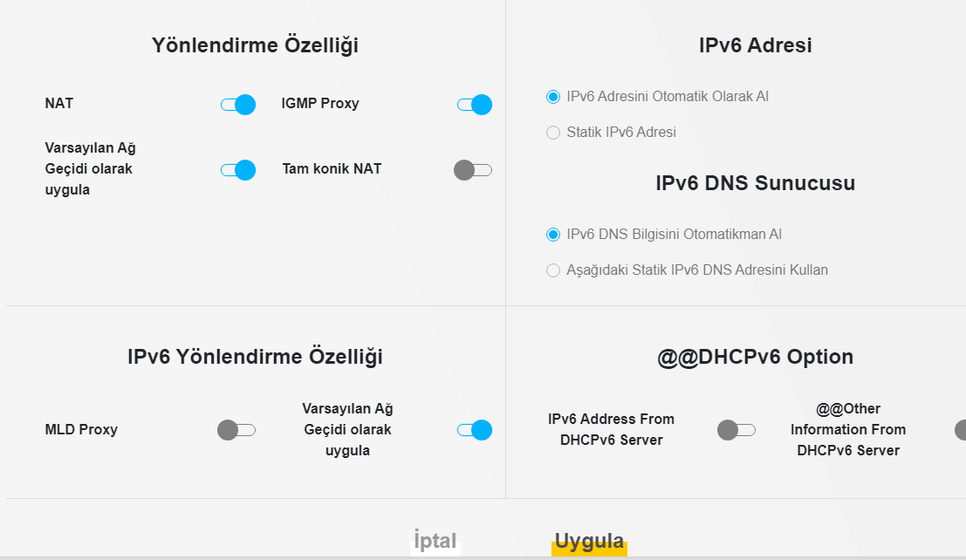Turn off the NAT toggle switch
The height and width of the screenshot is (560, 966).
tap(237, 105)
